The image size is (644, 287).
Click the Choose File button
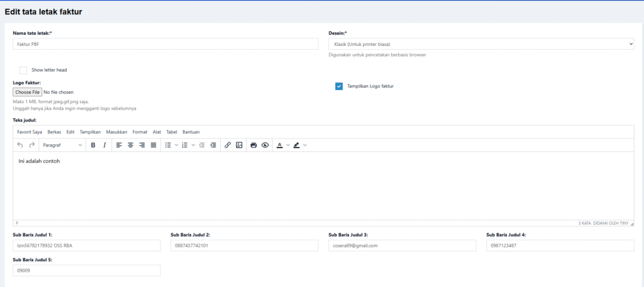click(x=28, y=93)
